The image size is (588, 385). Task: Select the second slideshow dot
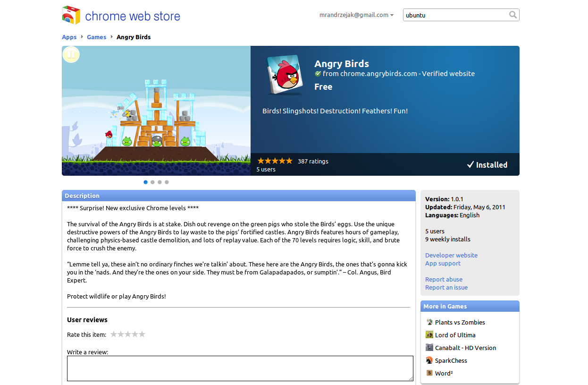(x=152, y=182)
